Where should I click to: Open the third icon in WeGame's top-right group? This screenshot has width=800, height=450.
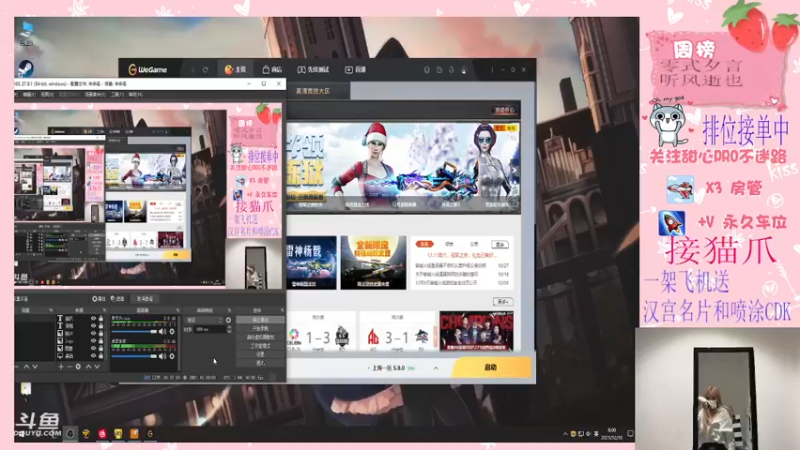pos(451,70)
